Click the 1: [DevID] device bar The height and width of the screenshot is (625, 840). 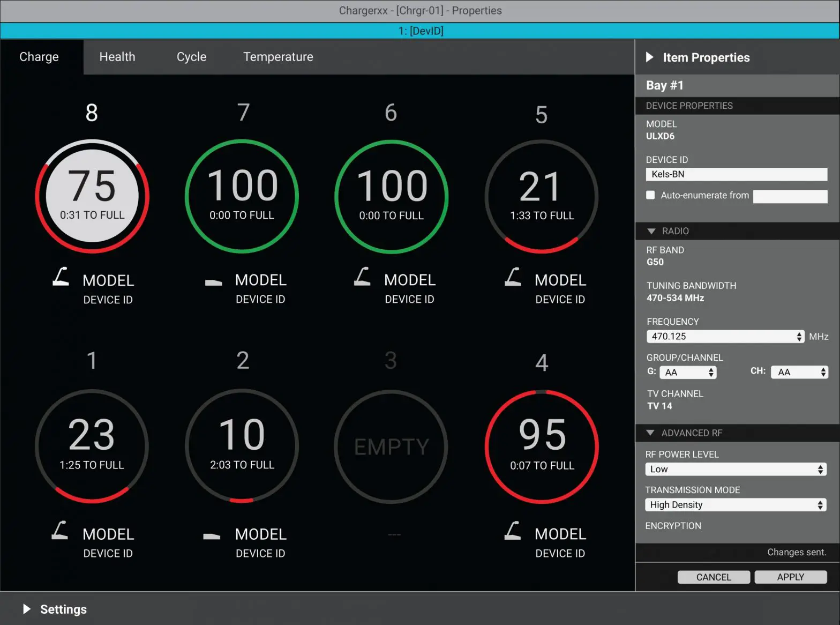click(420, 31)
